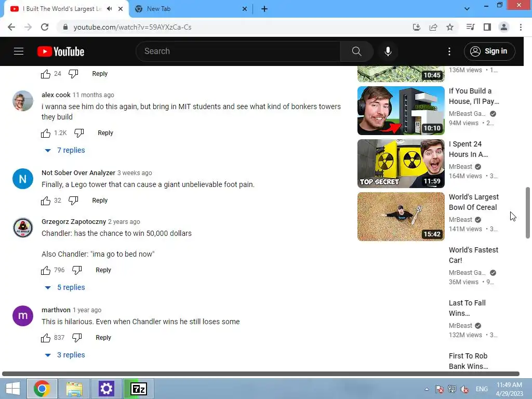Open Last To Fall Wins video title
Viewport: 532px width, 399px height.
tap(467, 308)
